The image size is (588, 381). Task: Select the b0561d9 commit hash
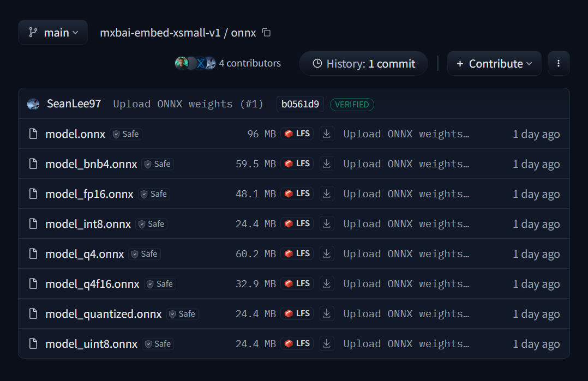pos(300,104)
